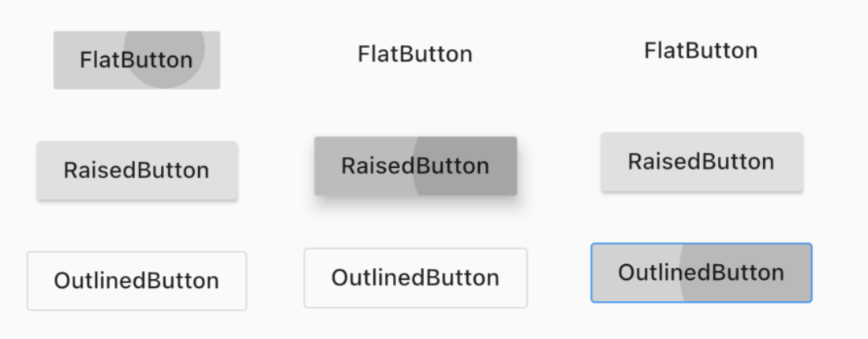This screenshot has width=868, height=339.
Task: Click the leftmost white OutlinedButton
Action: pyautogui.click(x=137, y=281)
